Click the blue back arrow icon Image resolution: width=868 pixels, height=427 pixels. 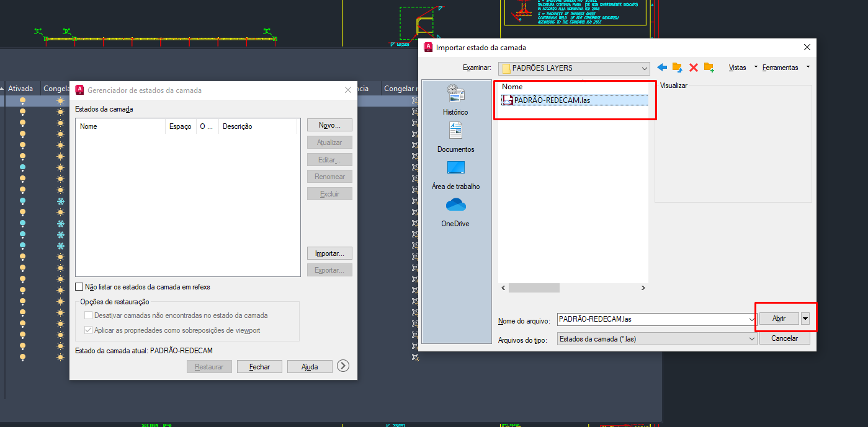(662, 68)
